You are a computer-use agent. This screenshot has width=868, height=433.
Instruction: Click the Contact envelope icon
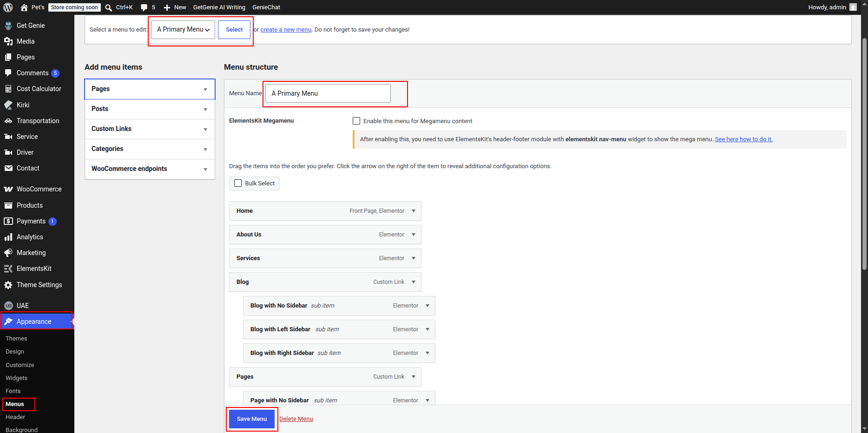coord(8,168)
